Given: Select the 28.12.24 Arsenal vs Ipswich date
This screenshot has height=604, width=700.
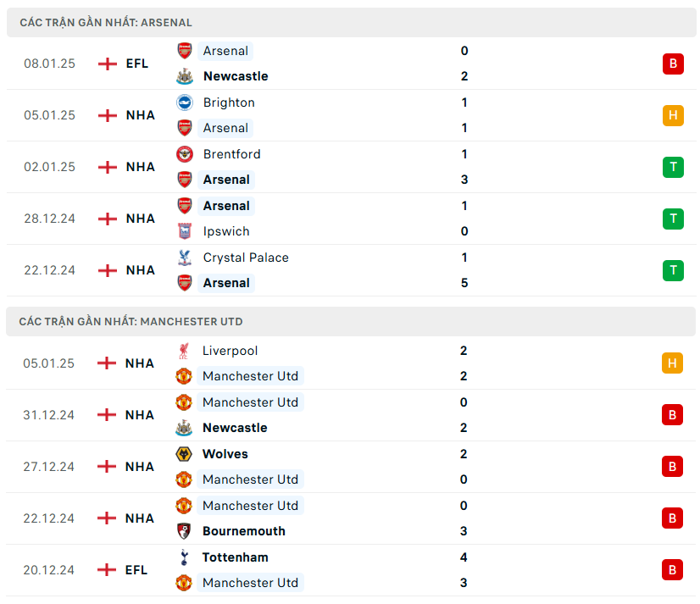Looking at the screenshot, I should point(49,219).
